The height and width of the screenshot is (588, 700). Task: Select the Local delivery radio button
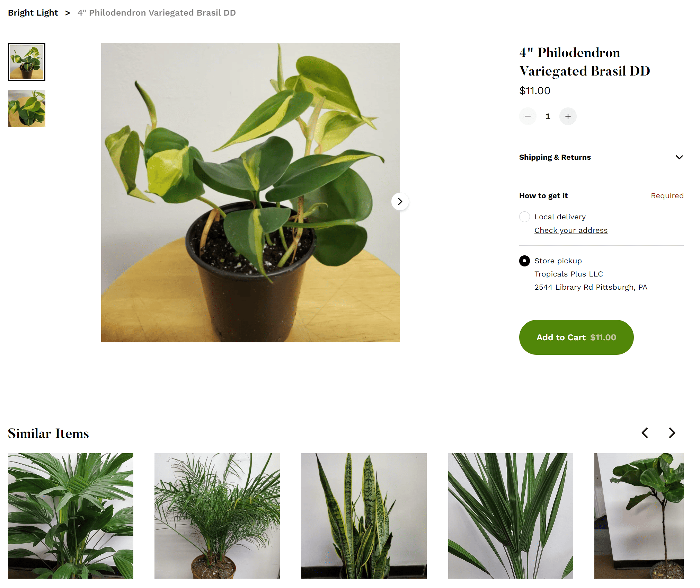click(x=524, y=217)
